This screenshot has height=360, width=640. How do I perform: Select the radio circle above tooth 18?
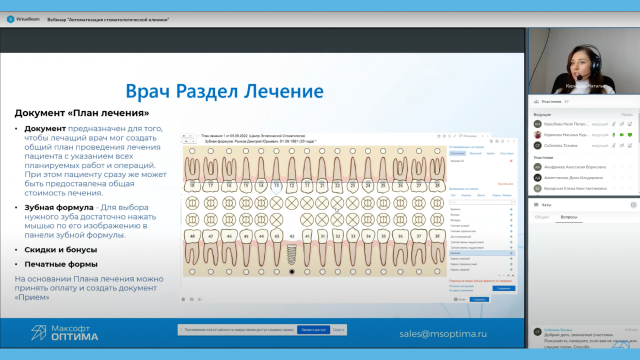[192, 151]
